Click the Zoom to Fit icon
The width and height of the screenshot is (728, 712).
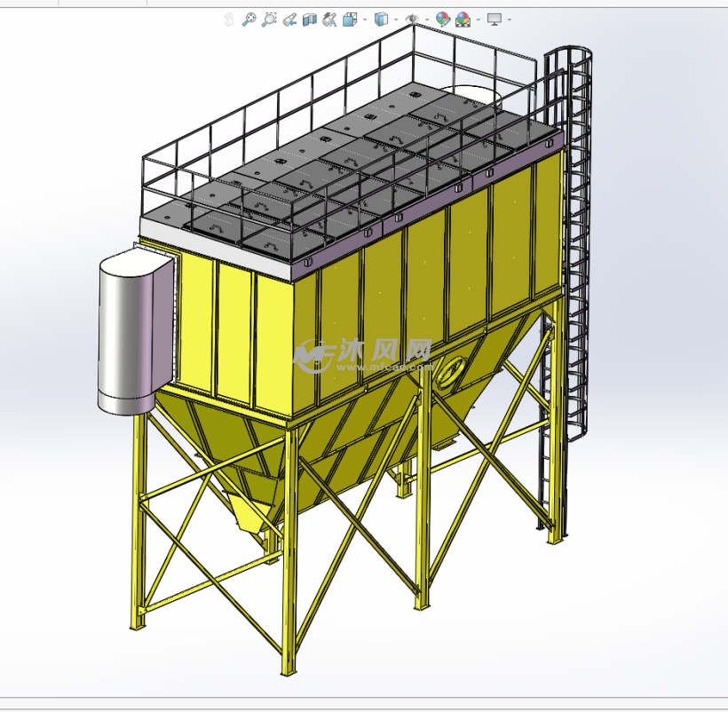pyautogui.click(x=249, y=19)
